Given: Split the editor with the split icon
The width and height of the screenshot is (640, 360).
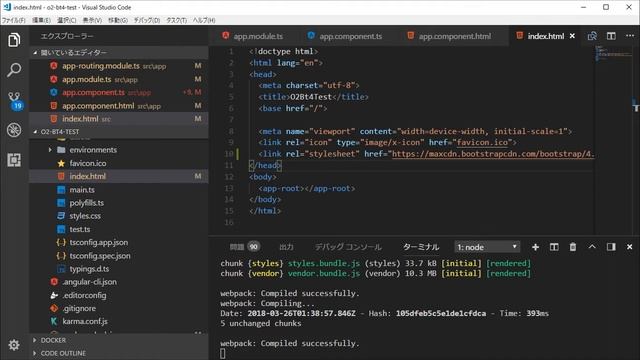Looking at the screenshot, I should tap(611, 36).
